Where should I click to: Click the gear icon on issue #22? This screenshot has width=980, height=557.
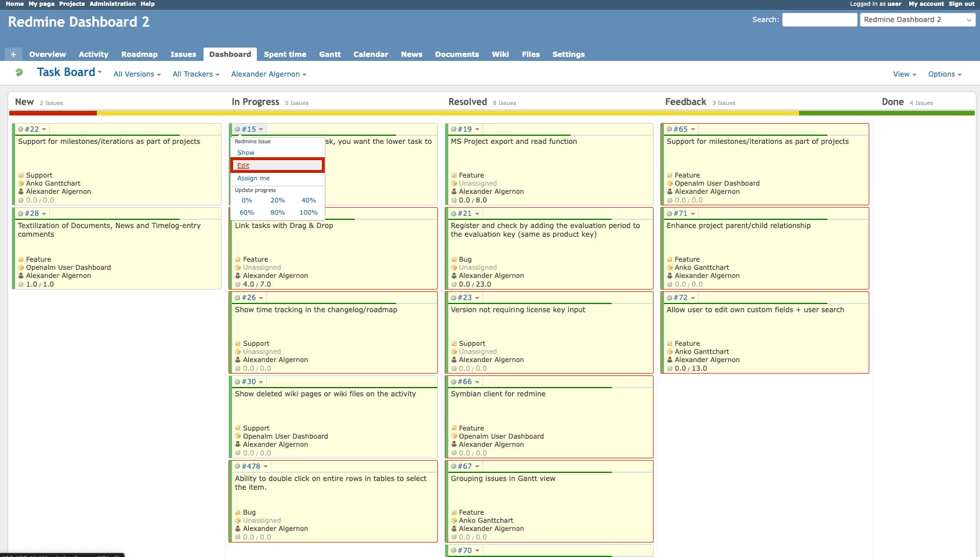[20, 129]
